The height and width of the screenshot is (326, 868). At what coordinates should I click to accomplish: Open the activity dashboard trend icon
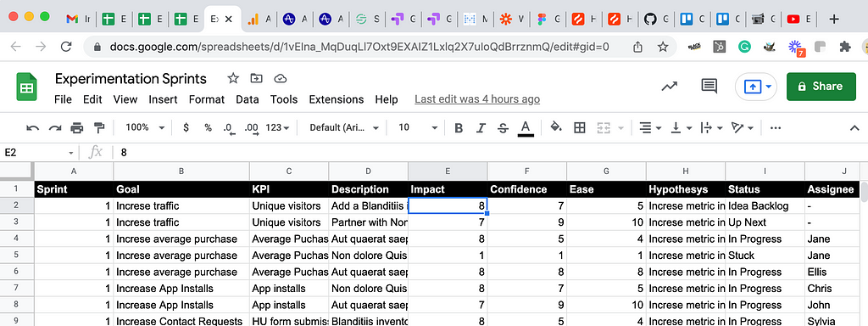[670, 86]
